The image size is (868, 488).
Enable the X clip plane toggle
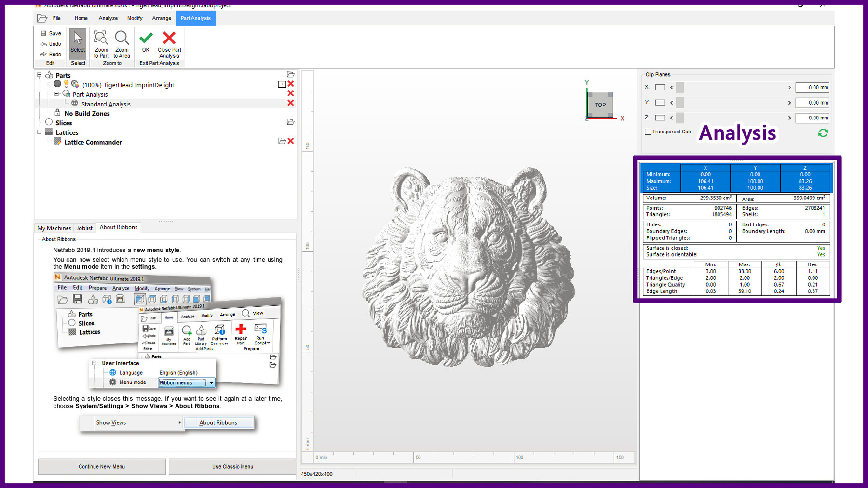pyautogui.click(x=660, y=87)
